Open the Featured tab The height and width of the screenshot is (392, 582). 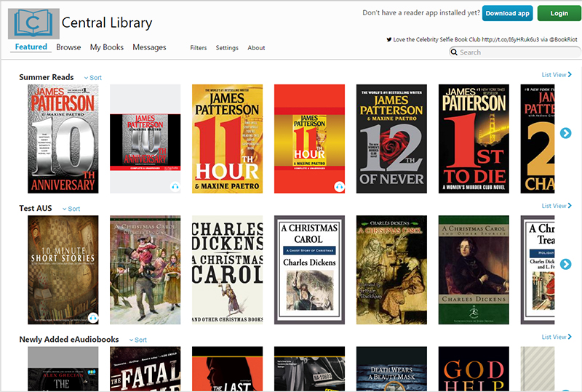31,47
